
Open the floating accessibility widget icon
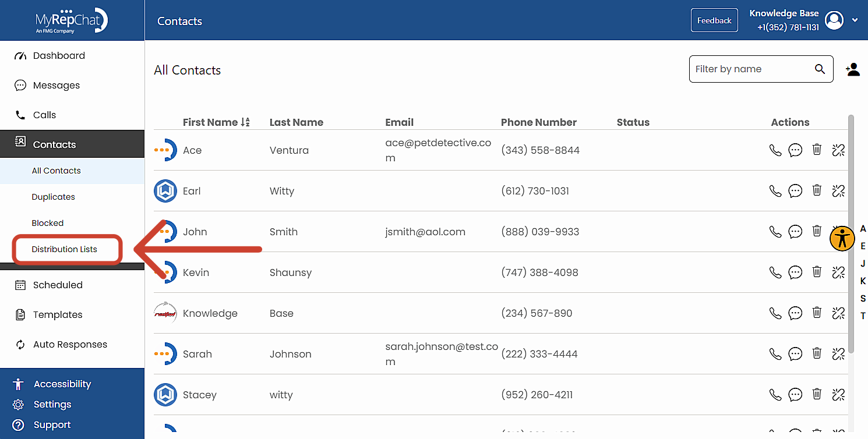point(842,239)
